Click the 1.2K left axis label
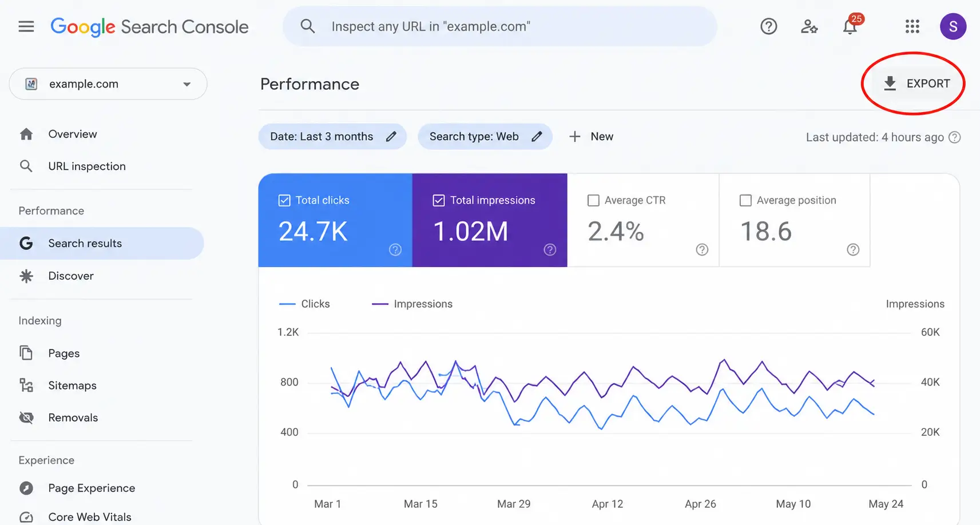 coord(288,332)
